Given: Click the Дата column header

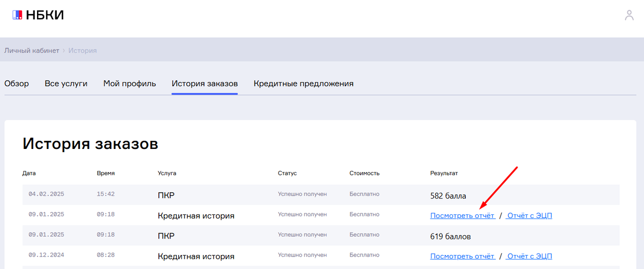Looking at the screenshot, I should [29, 174].
